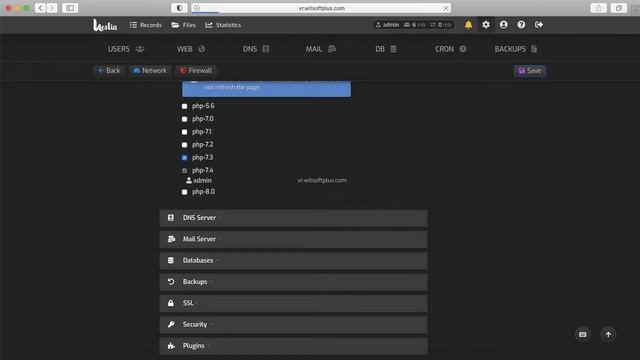Open server settings gear icon

pyautogui.click(x=486, y=25)
